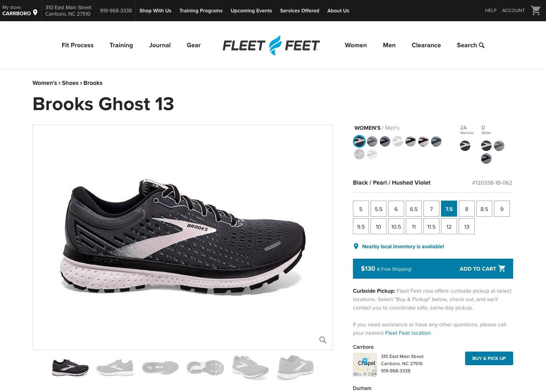
Task: Click the store location pin icon
Action: (x=35, y=12)
